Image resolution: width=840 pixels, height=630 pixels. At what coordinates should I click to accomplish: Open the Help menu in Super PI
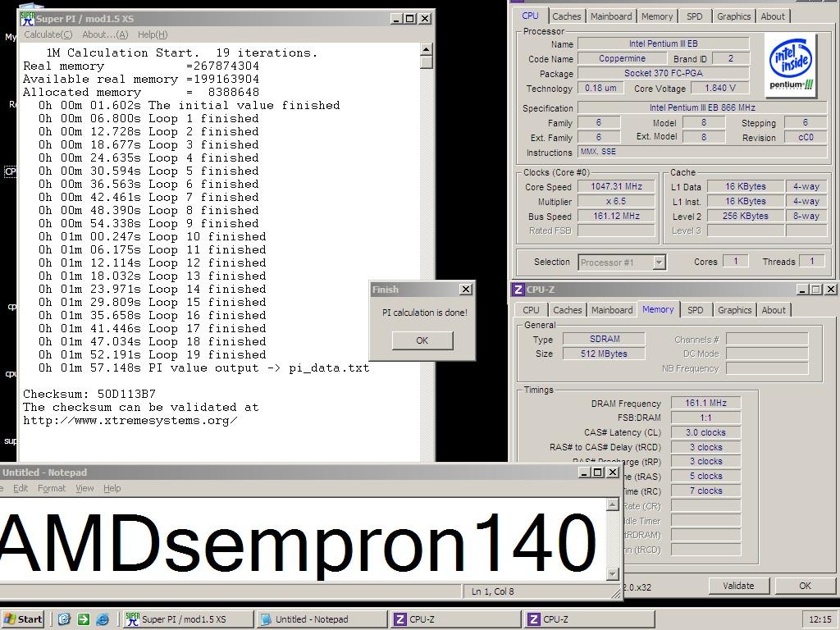point(153,34)
